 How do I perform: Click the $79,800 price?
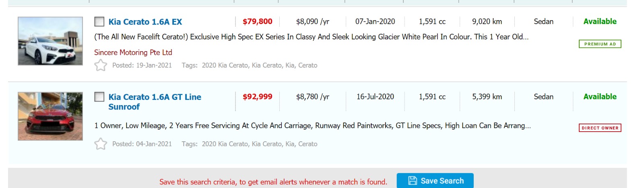point(257,21)
